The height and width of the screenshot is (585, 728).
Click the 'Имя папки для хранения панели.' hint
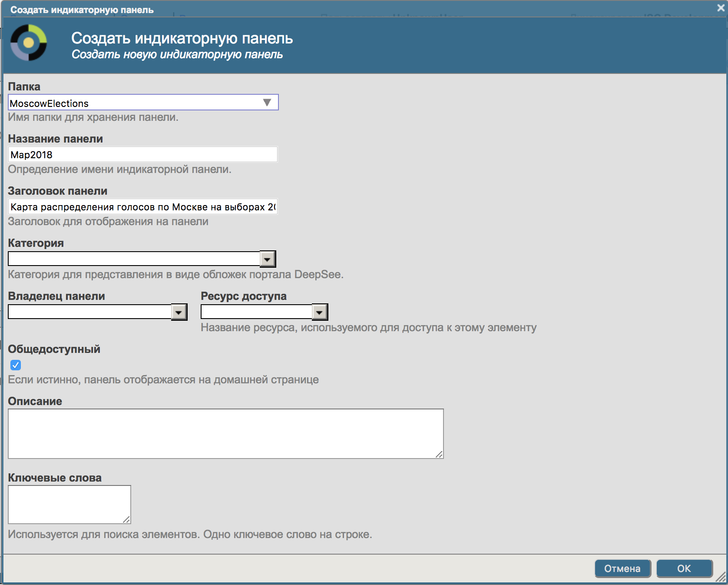(93, 117)
